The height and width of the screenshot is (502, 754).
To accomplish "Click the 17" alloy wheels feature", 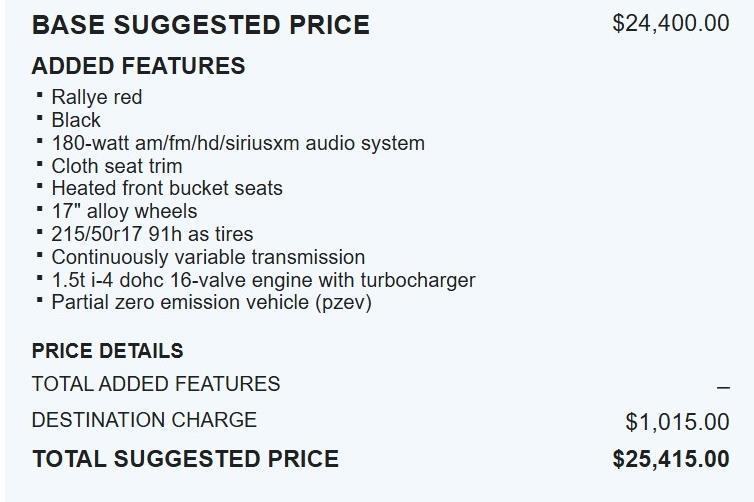I will point(124,211).
